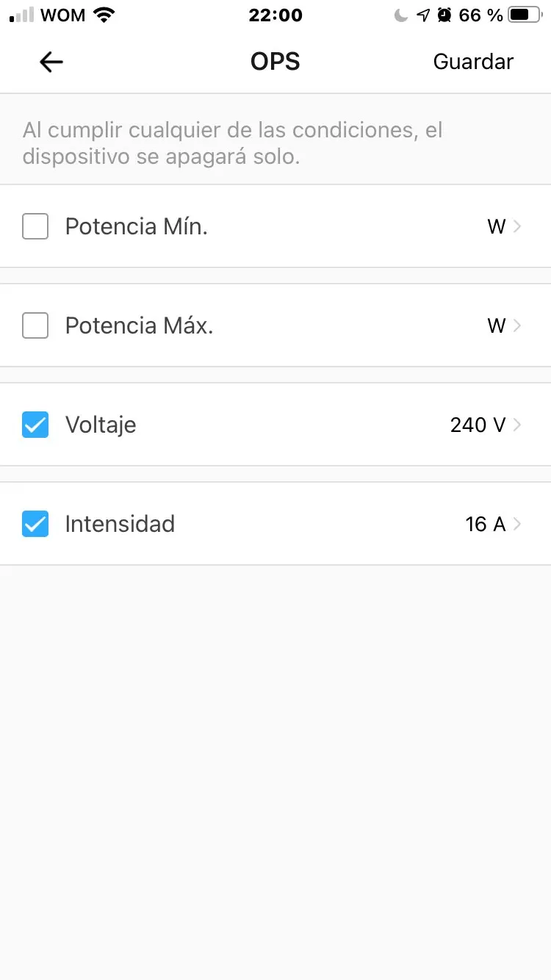Select the Voltaje row label
This screenshot has height=980, width=551.
pos(101,425)
